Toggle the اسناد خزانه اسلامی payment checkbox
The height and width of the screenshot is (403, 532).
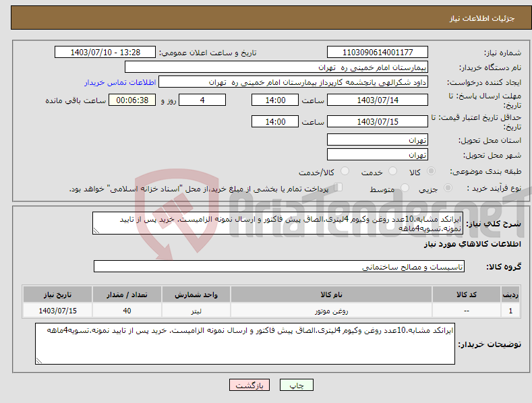pos(338,187)
